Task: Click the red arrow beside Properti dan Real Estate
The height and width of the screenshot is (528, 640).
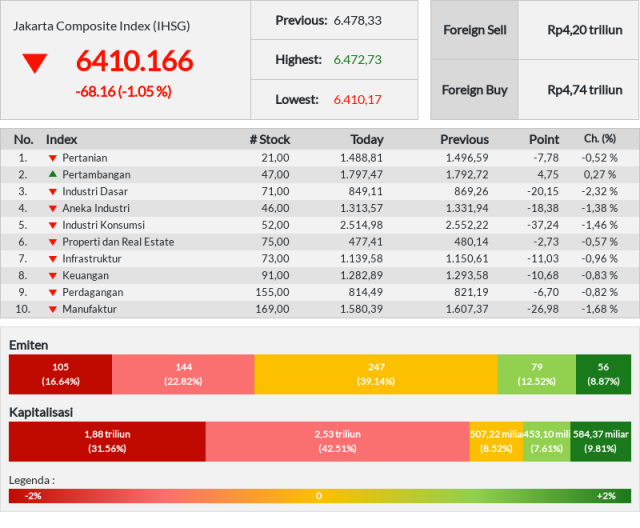Action: coord(53,242)
